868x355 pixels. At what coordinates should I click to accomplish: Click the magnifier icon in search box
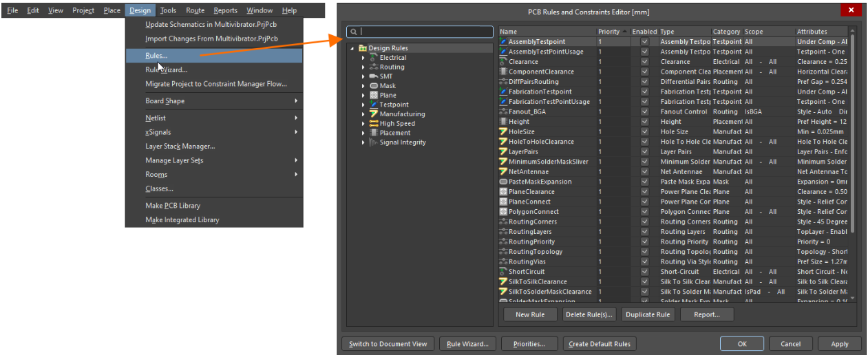(x=353, y=32)
